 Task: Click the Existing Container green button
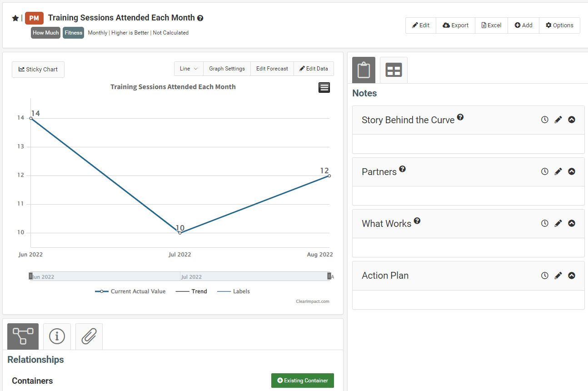[x=303, y=381]
